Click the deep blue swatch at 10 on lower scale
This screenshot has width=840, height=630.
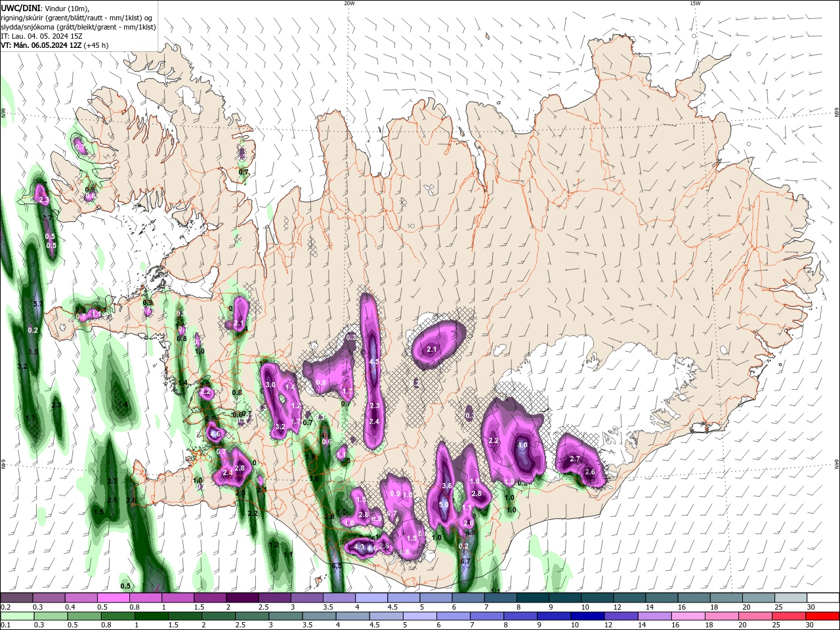pos(588,616)
